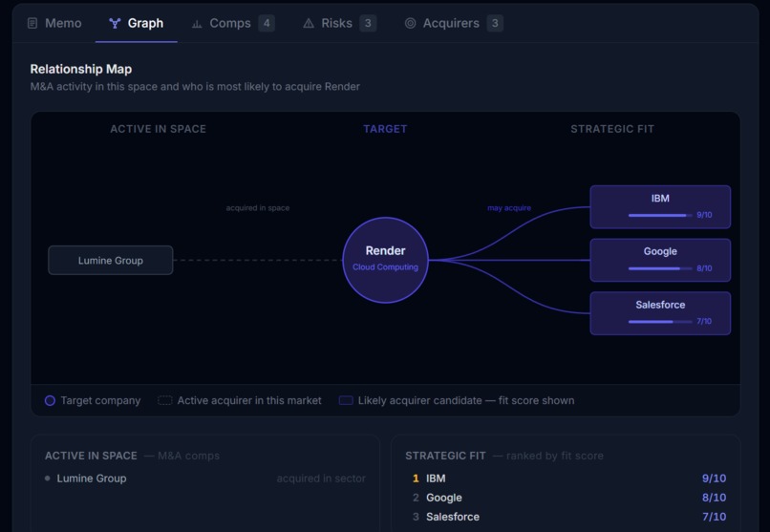Click the Comps count badge 4
The width and height of the screenshot is (770, 532).
point(267,23)
